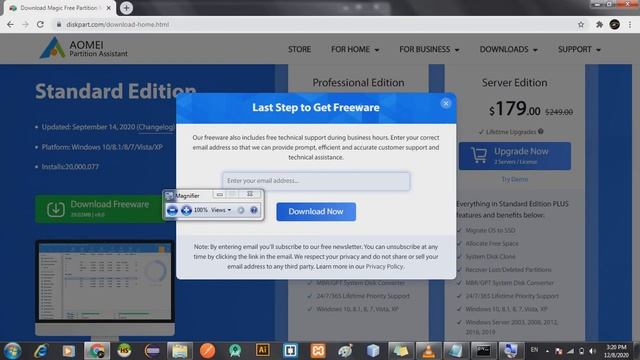Go forward in the browser
Viewport: 640px width, 360px height.
click(25, 24)
